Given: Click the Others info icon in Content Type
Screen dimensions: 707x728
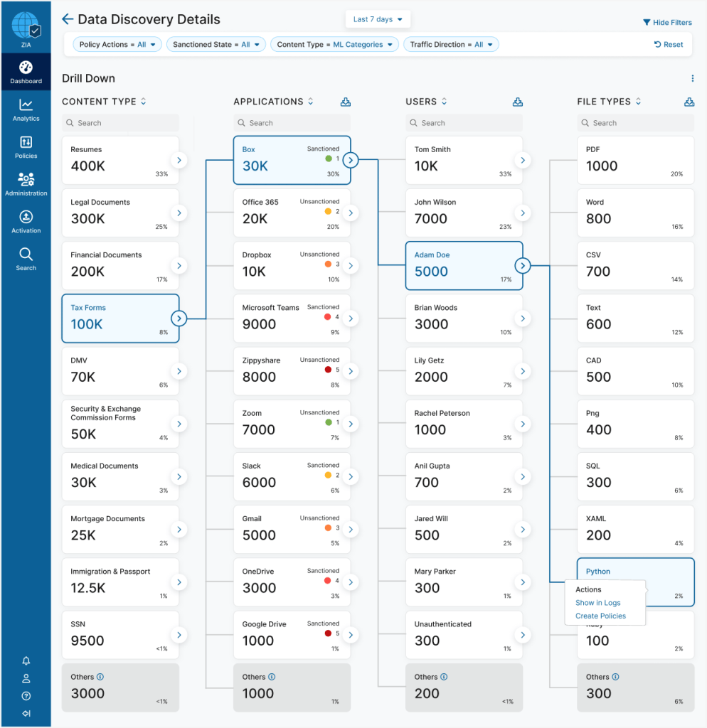Looking at the screenshot, I should tap(100, 677).
